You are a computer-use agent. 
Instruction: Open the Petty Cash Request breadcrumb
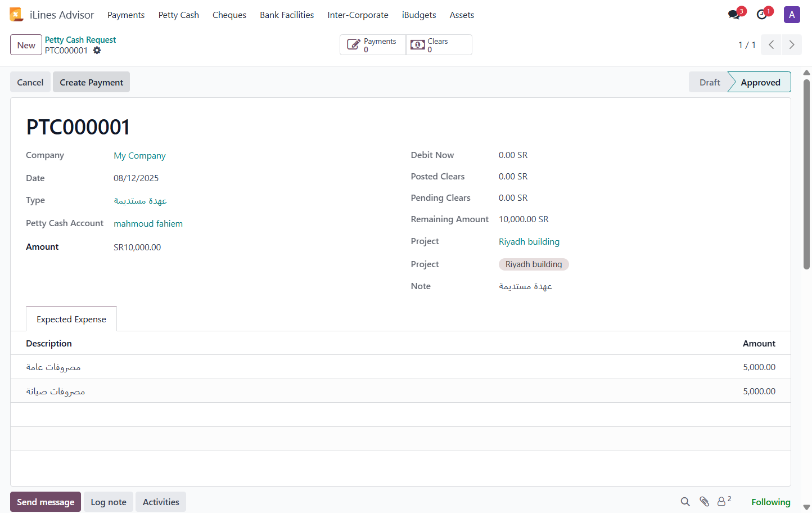click(x=80, y=40)
